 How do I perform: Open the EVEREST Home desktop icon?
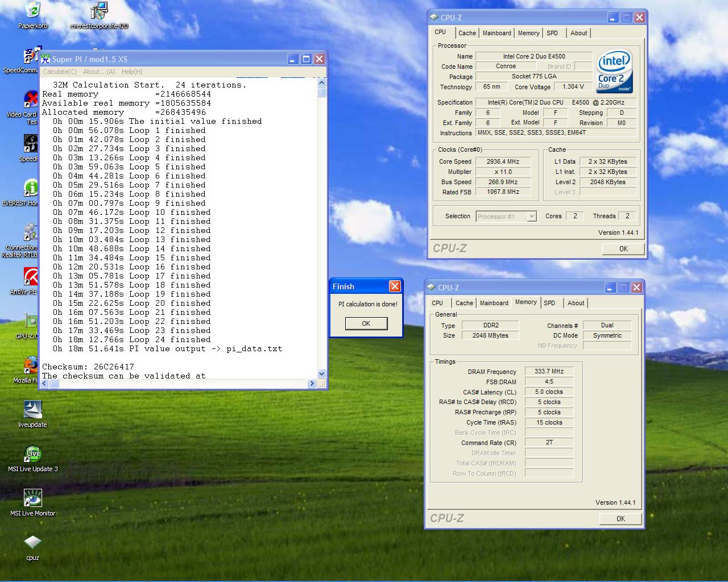(x=31, y=188)
